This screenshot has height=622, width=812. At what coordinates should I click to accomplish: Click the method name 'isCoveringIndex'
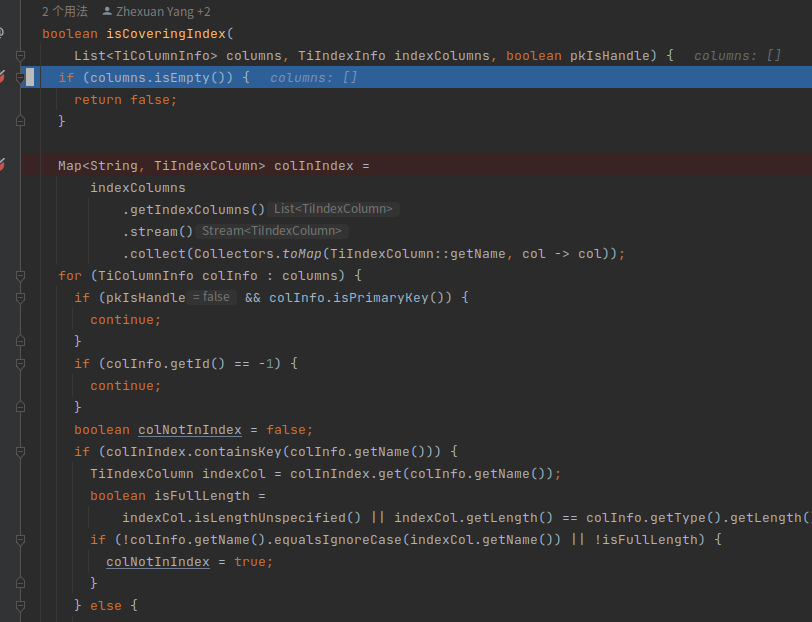(166, 34)
